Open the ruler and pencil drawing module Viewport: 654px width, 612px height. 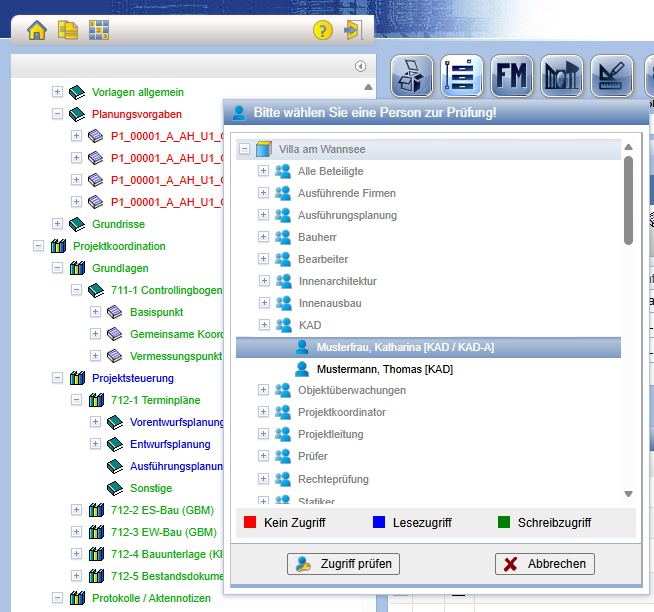point(612,76)
